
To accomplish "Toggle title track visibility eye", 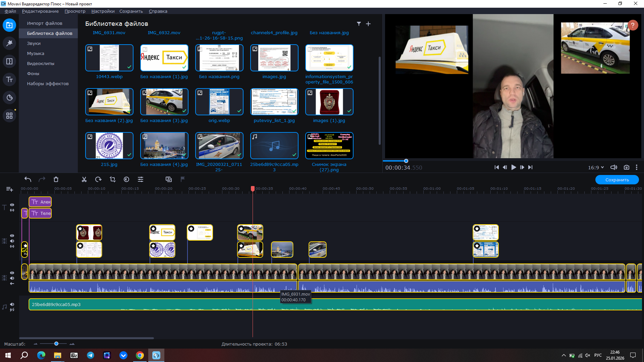I will pos(12,205).
